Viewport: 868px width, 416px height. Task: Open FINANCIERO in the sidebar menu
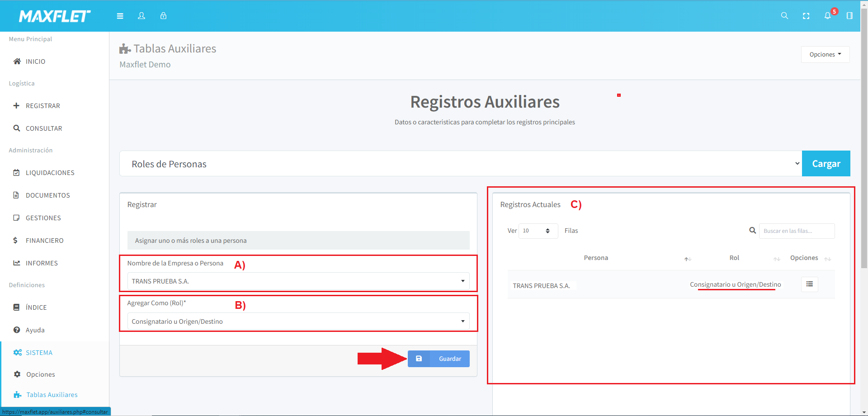pyautogui.click(x=44, y=241)
